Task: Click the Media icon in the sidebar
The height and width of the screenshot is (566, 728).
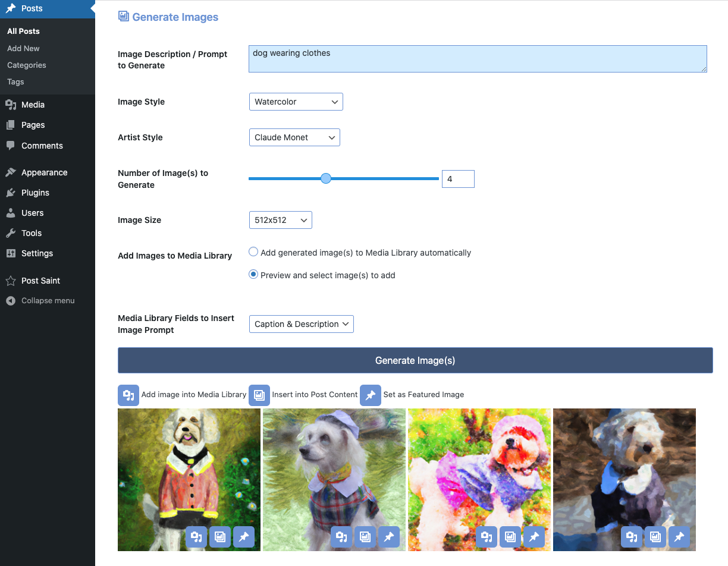Action: tap(11, 105)
